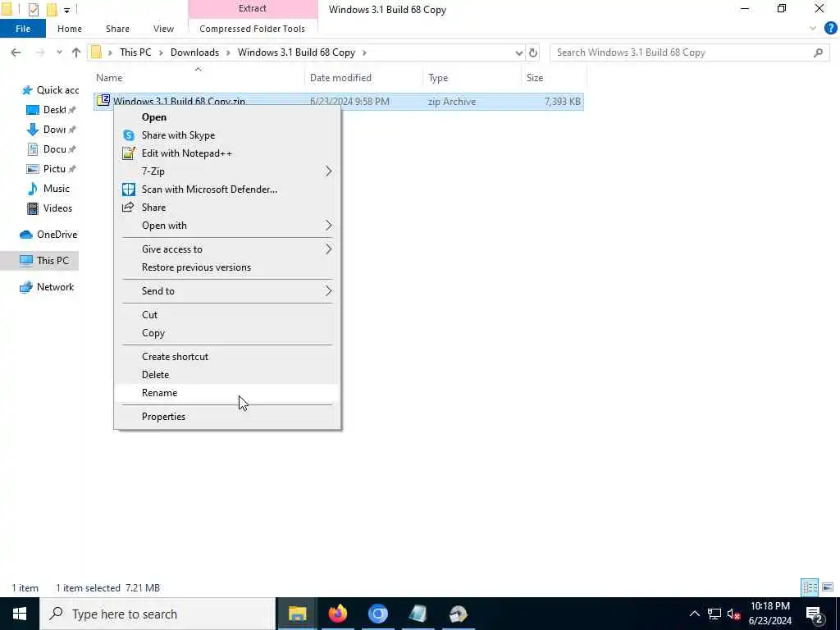The image size is (840, 630).
Task: Expand the ribbon with chevron
Action: (x=813, y=29)
